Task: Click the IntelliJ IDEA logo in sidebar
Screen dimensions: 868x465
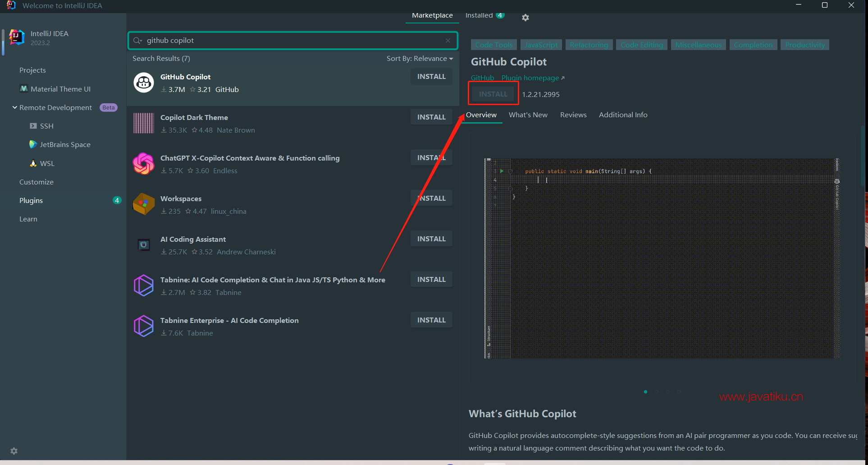Action: pyautogui.click(x=17, y=37)
